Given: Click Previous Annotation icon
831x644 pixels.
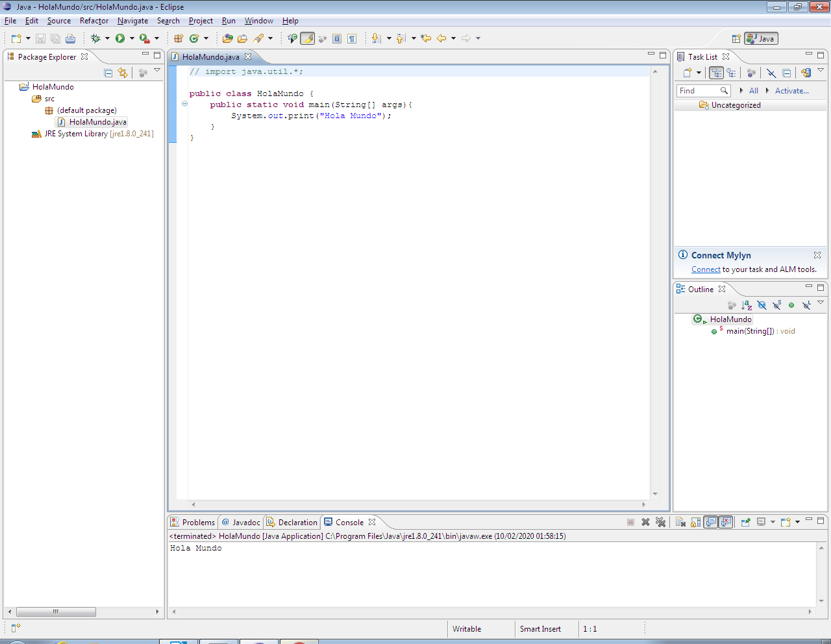Looking at the screenshot, I should coord(401,38).
